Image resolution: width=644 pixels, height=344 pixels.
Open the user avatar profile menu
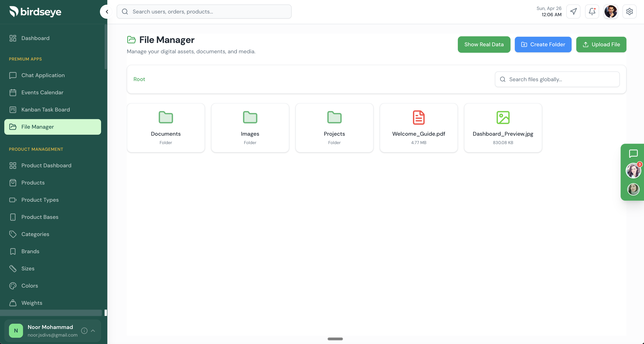[610, 12]
